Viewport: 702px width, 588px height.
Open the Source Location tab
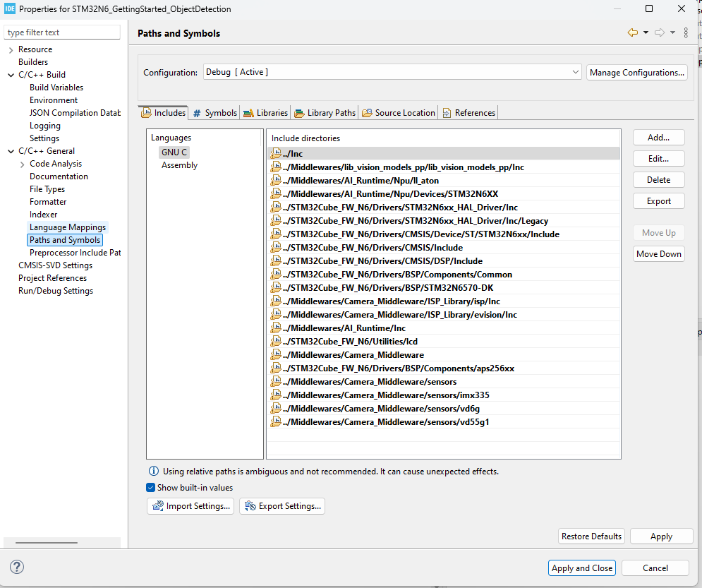pyautogui.click(x=398, y=112)
